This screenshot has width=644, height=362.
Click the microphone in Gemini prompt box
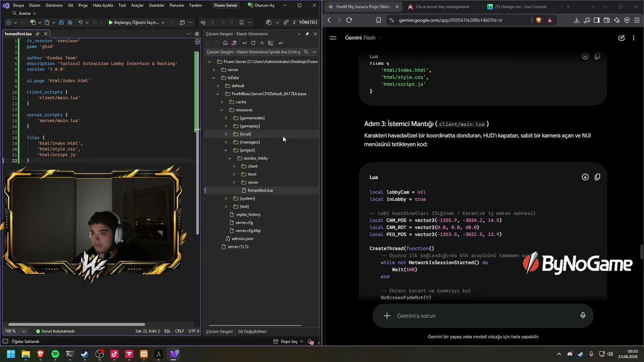coord(583,316)
